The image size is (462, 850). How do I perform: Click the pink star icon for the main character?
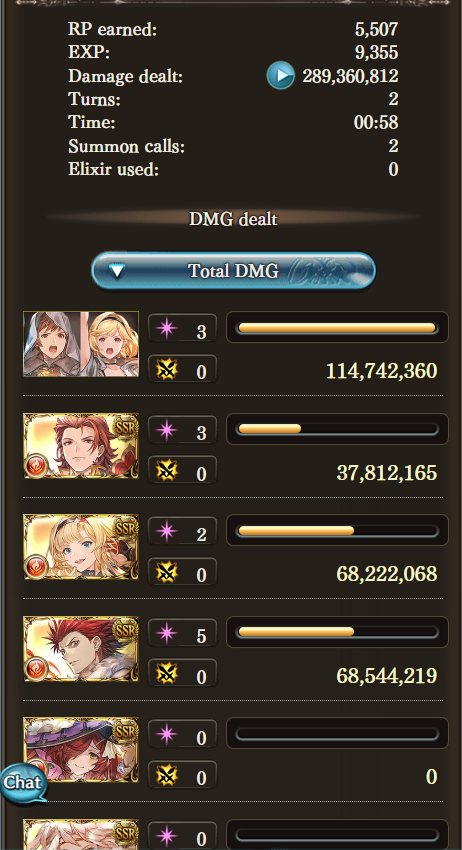point(166,329)
